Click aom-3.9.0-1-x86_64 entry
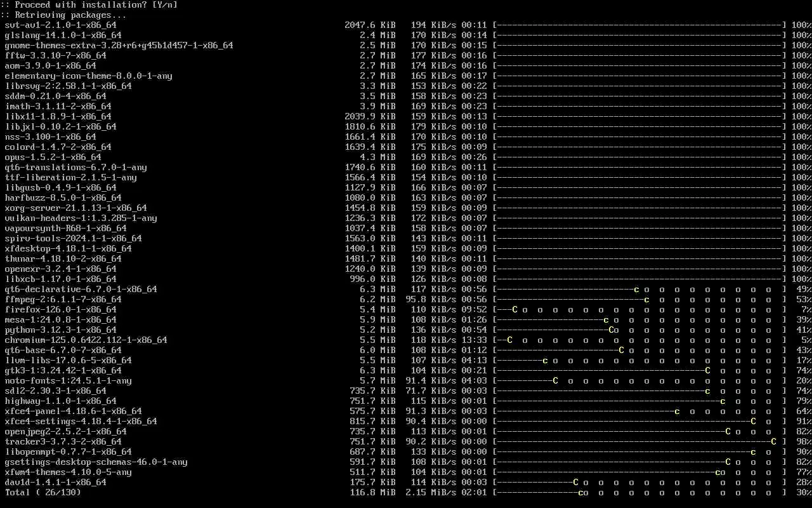This screenshot has height=508, width=812. [51, 66]
